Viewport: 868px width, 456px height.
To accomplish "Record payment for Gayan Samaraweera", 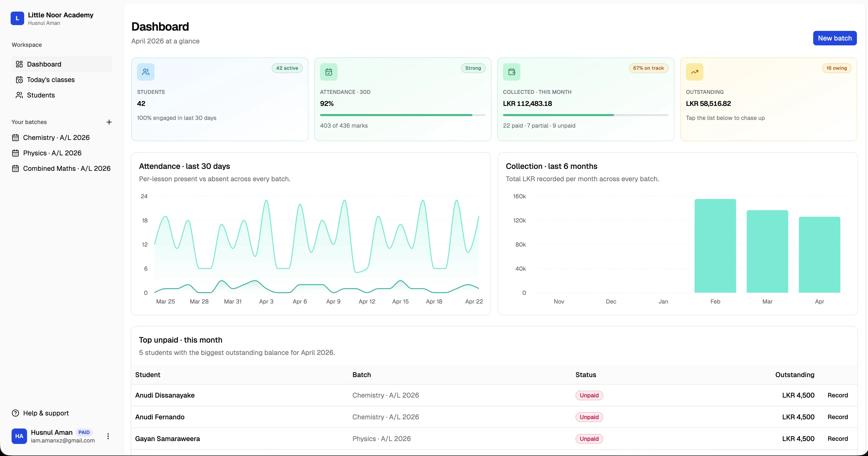I will click(x=838, y=439).
